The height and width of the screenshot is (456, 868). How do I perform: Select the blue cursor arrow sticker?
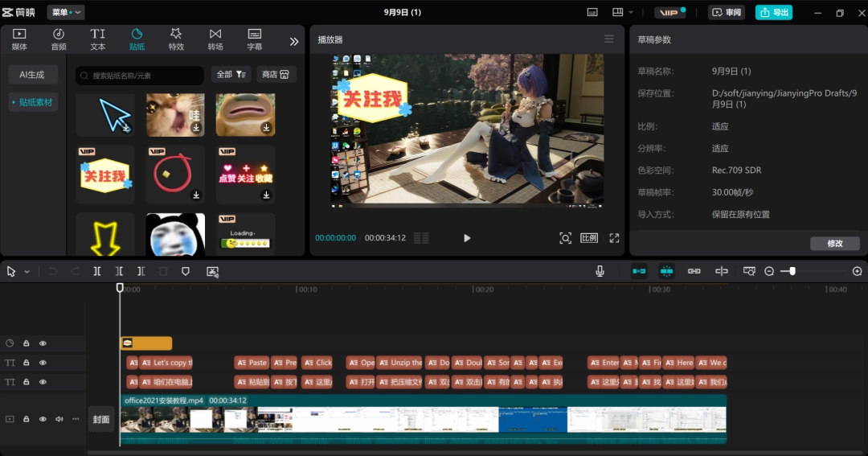pos(105,115)
